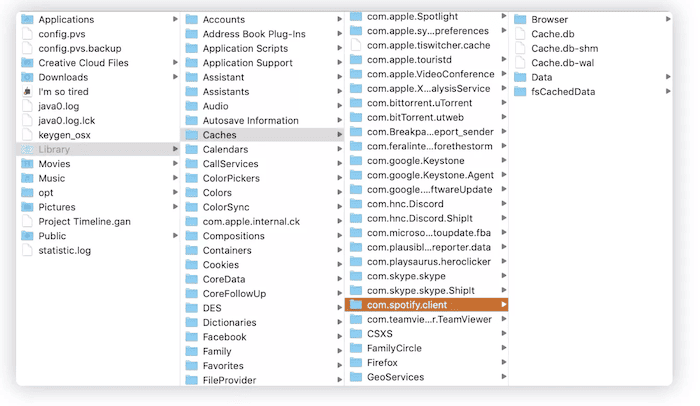Expand the Data folder arrow
Screen dimensions: 700x406
pyautogui.click(x=668, y=77)
